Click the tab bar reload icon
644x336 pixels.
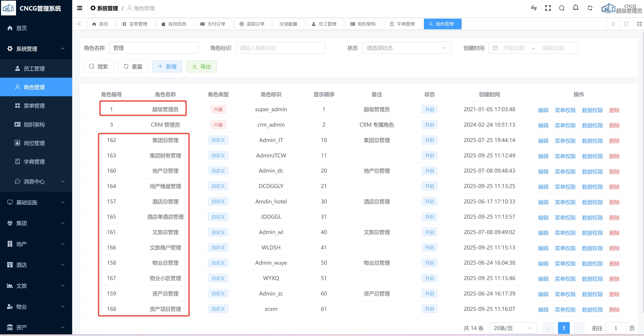tap(626, 24)
